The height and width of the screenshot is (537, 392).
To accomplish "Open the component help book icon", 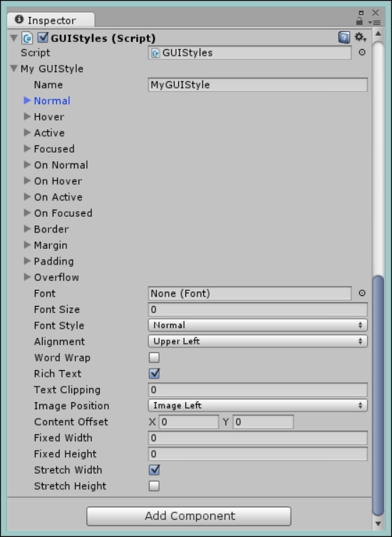I will click(x=344, y=37).
